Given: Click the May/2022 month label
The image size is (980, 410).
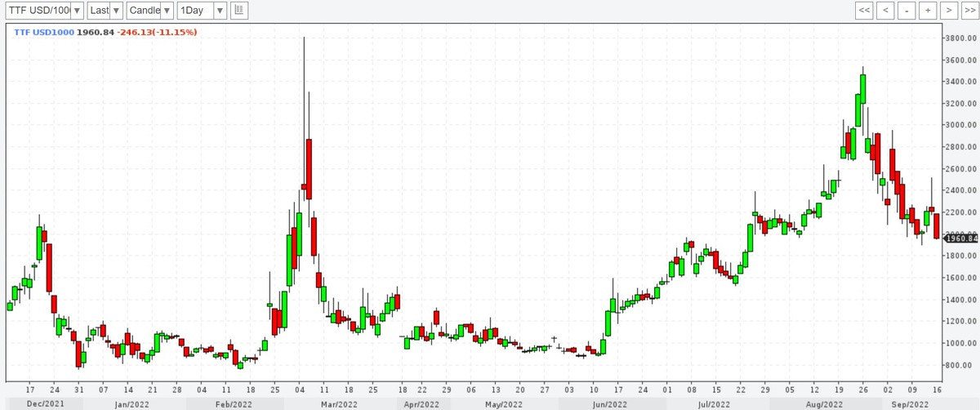Looking at the screenshot, I should pos(505,404).
